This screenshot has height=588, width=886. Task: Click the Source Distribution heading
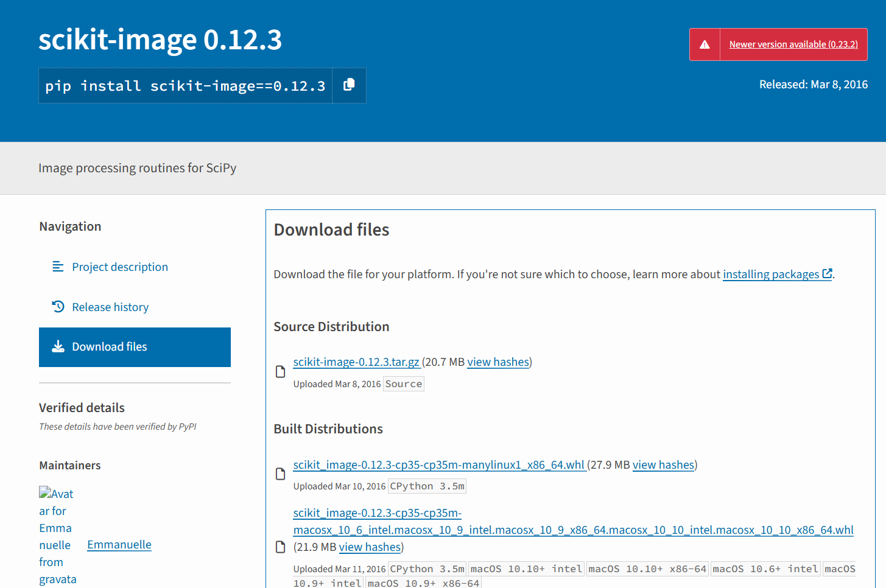click(x=331, y=327)
